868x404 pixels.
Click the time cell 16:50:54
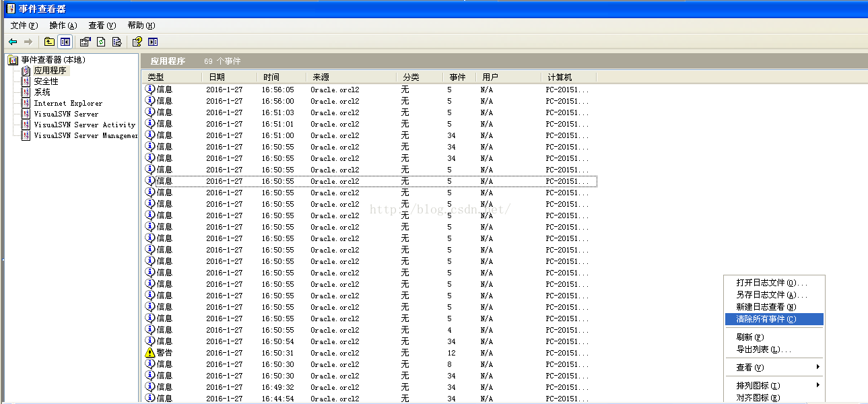[x=278, y=341]
